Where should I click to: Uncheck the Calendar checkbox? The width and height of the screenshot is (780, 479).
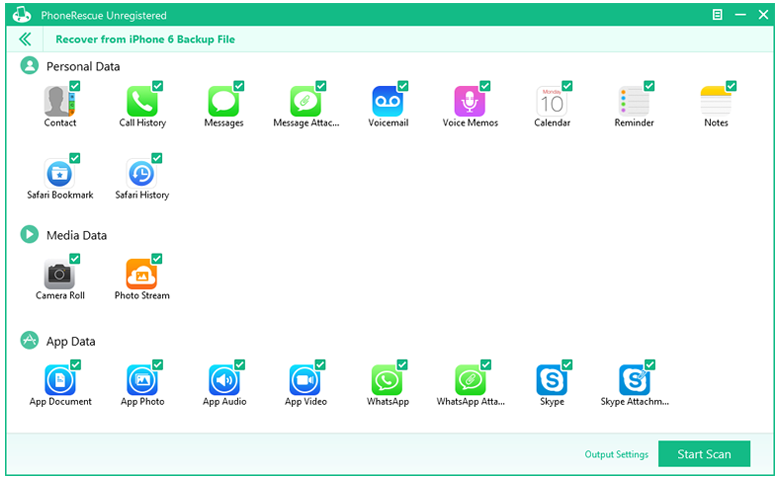point(567,86)
